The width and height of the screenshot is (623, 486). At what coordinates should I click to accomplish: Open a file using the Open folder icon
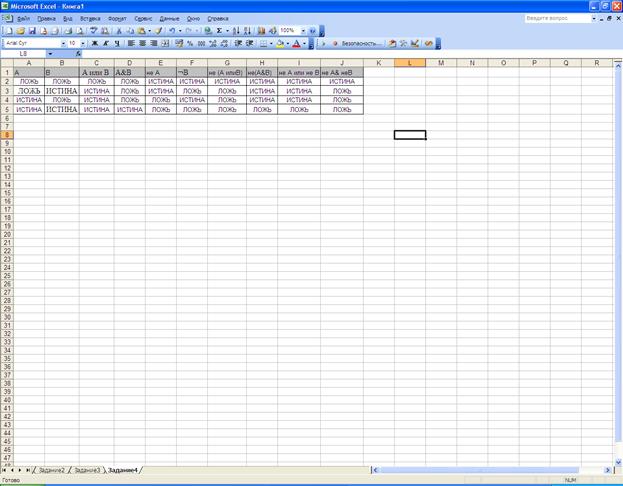(21, 31)
